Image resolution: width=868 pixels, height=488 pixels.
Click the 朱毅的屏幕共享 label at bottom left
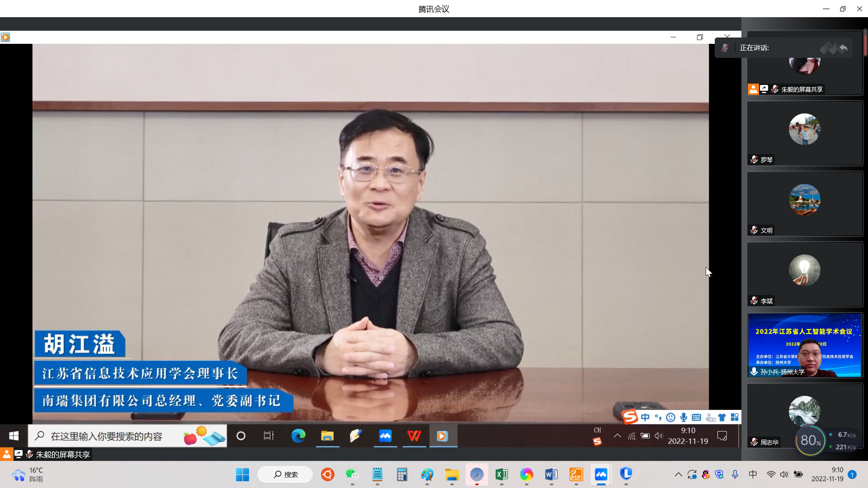(x=62, y=454)
